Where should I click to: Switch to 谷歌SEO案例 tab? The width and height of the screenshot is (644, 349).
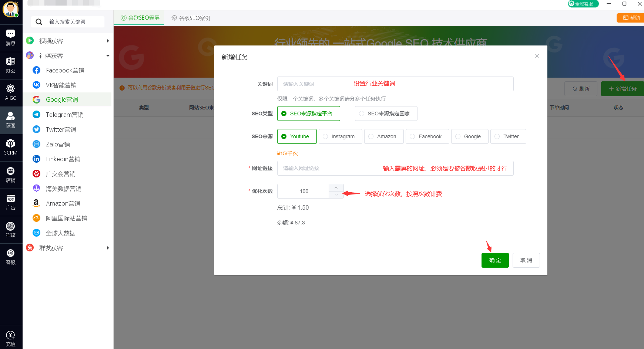pyautogui.click(x=191, y=18)
